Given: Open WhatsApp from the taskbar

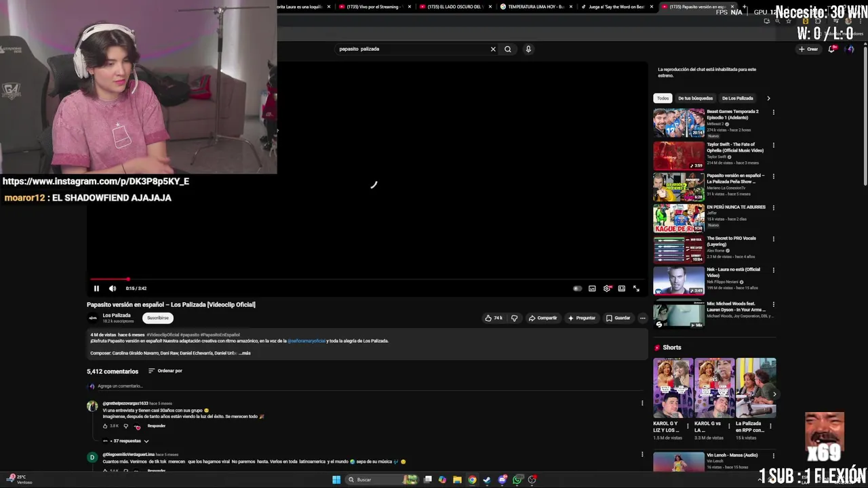Looking at the screenshot, I should click(517, 480).
